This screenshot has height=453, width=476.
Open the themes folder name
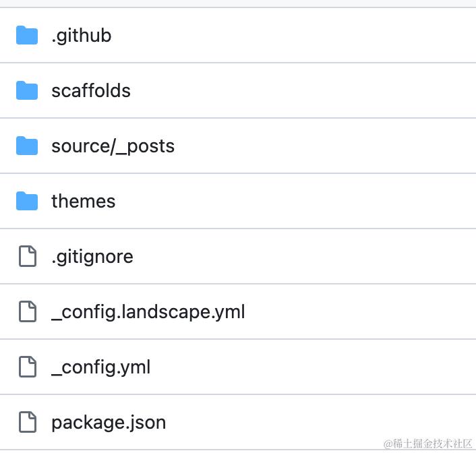(83, 201)
